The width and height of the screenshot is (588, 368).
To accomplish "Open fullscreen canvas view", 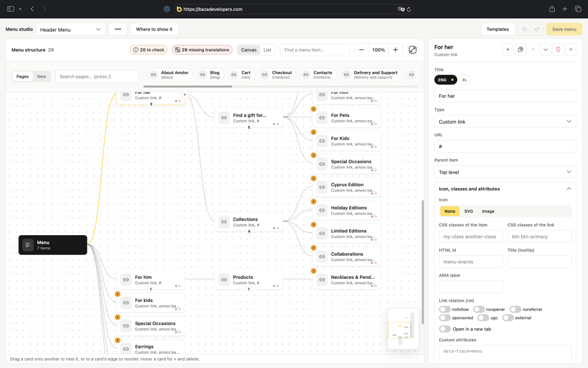I will (x=412, y=49).
